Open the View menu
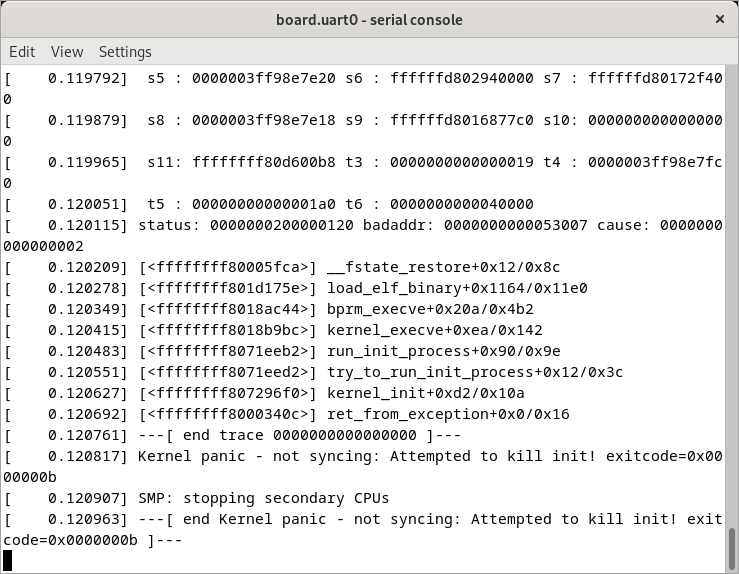739x574 pixels. tap(67, 52)
